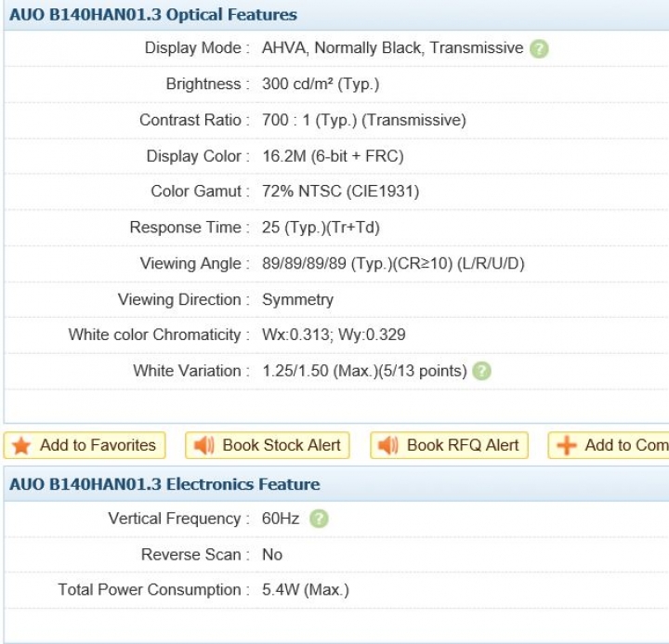Click the '300 cd/m² (Typ.)' brightness value
Viewport: 669px width, 644px height.
coord(321,84)
